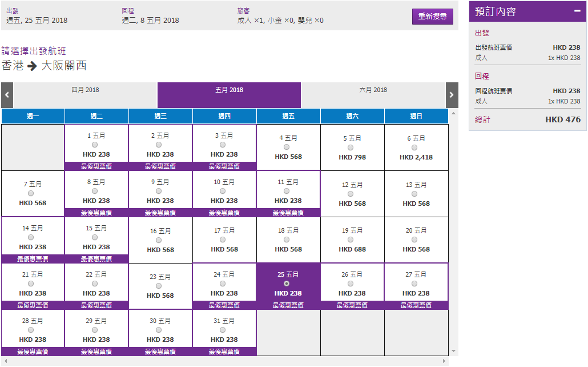Click the departure date 週五, 25 五月 2018

point(37,20)
